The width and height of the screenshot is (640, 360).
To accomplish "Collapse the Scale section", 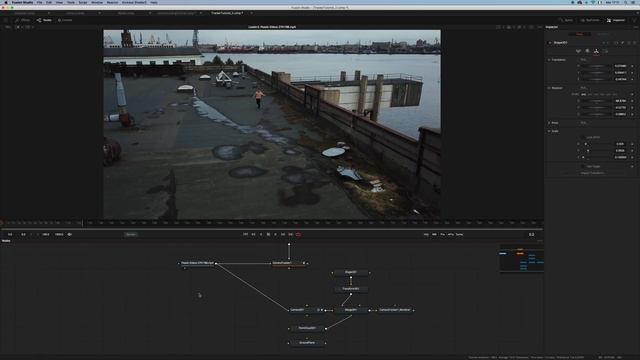I will click(x=549, y=131).
